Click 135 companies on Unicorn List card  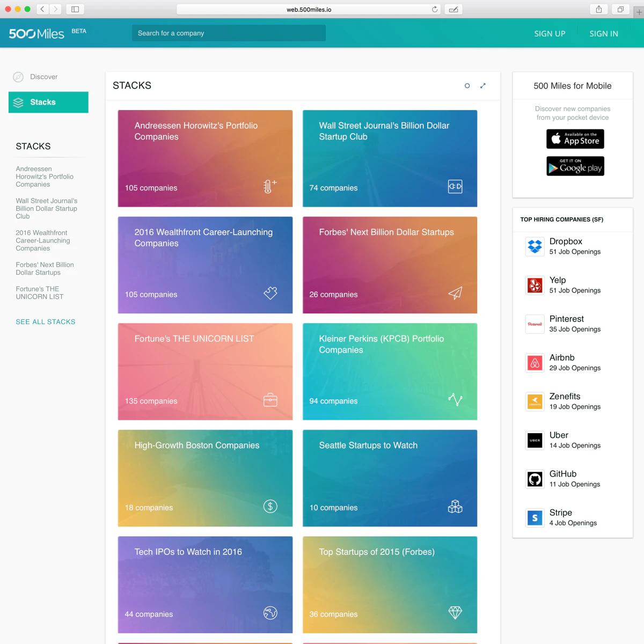click(151, 401)
